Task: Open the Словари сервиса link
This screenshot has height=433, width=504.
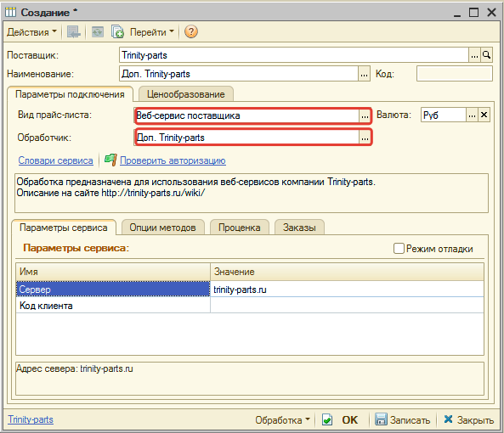Action: (55, 160)
